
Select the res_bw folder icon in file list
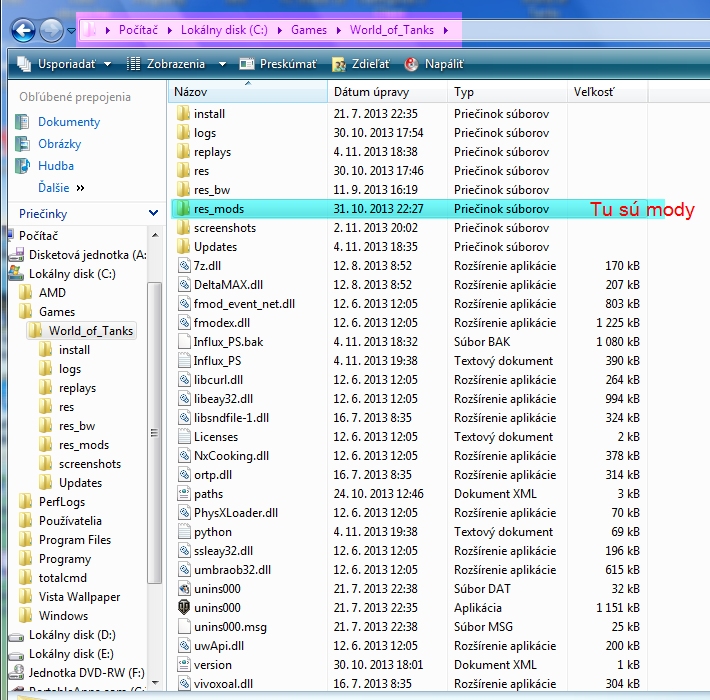tap(183, 189)
